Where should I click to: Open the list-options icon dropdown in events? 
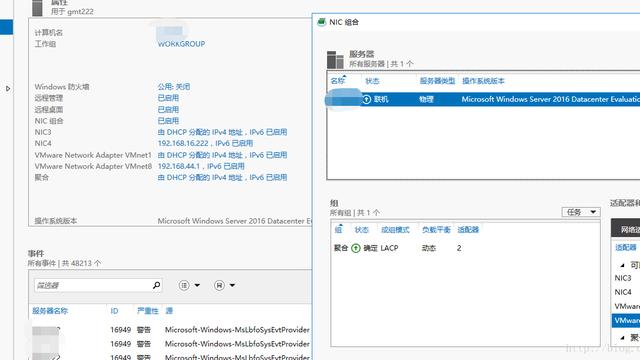pos(189,285)
